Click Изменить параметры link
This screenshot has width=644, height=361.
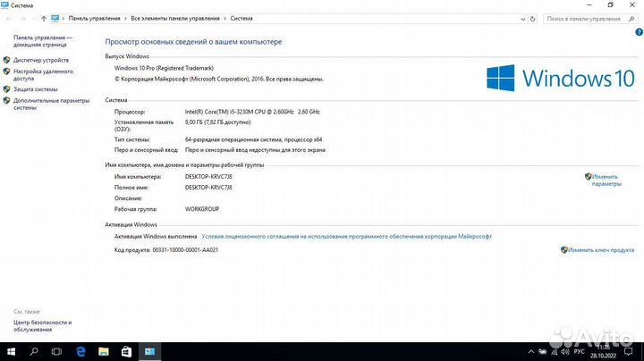point(606,180)
